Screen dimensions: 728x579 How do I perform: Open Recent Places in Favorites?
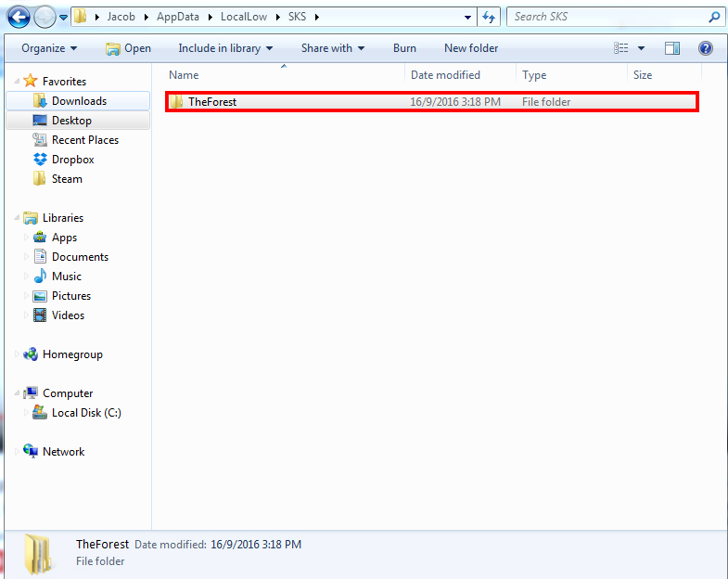[85, 140]
